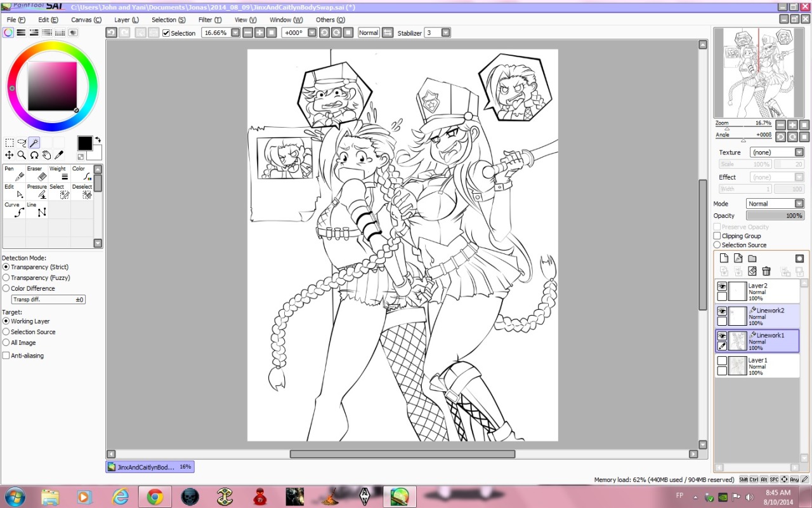Flip canvas view horizontally icon
Image resolution: width=812 pixels, height=508 pixels.
(x=387, y=32)
